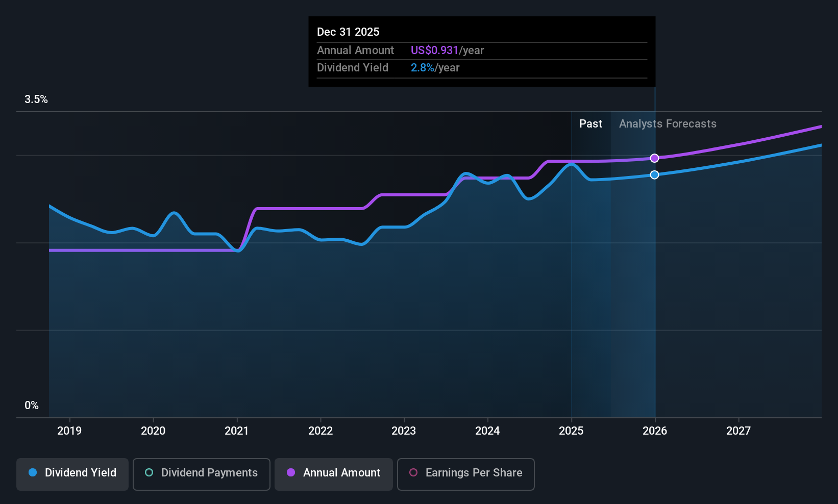Click the US$0.931/year tooltip value
The height and width of the screenshot is (504, 838).
447,50
